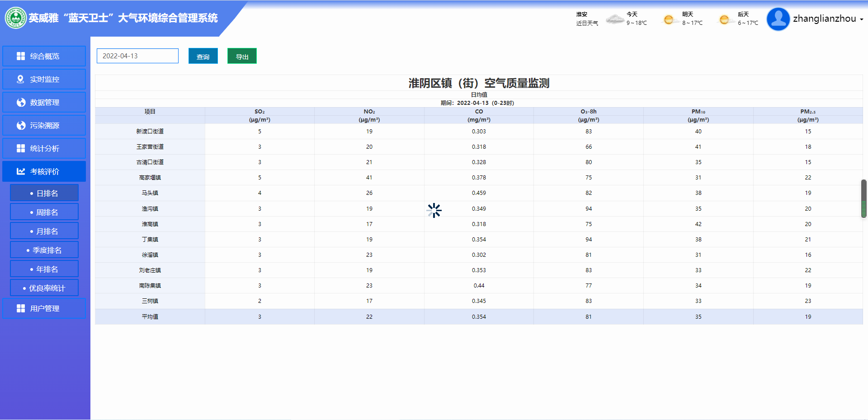
Task: Click the grid icon beside 综合概览
Action: 21,56
